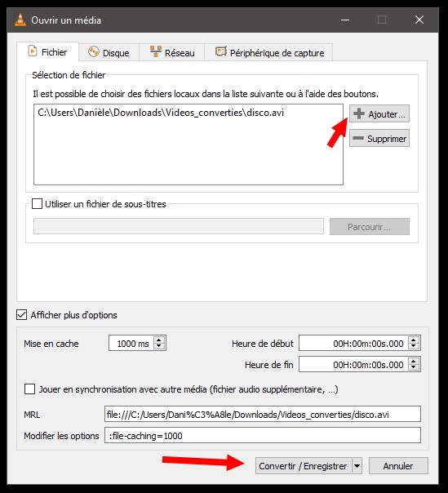
Task: Click the Réseau tab network icon
Action: tap(156, 51)
